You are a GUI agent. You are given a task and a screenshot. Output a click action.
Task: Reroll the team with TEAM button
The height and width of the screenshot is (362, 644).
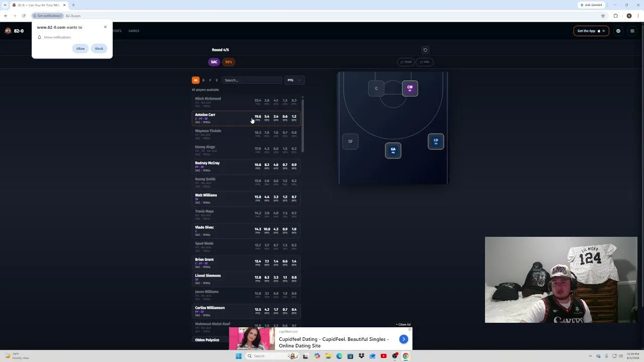(406, 62)
